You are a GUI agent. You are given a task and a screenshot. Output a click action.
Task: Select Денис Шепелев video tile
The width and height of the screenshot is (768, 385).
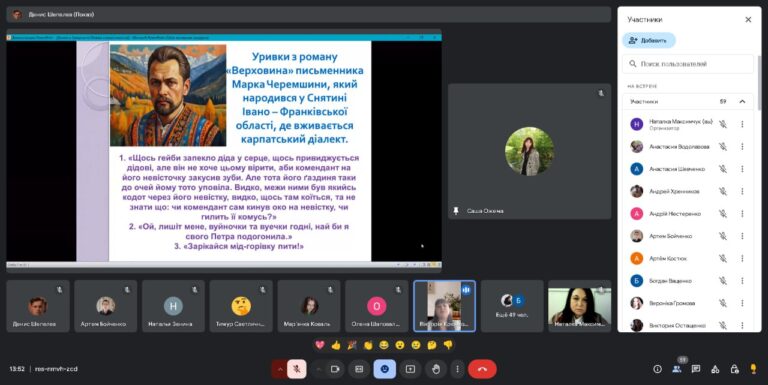pyautogui.click(x=38, y=306)
